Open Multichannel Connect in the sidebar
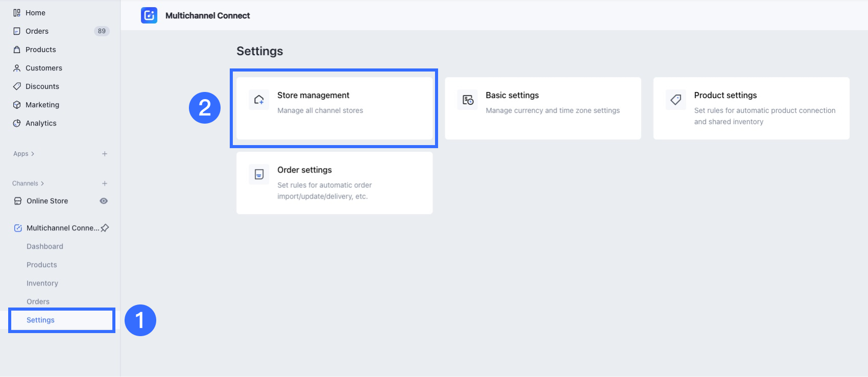Screen dimensions: 868x377 click(62, 228)
